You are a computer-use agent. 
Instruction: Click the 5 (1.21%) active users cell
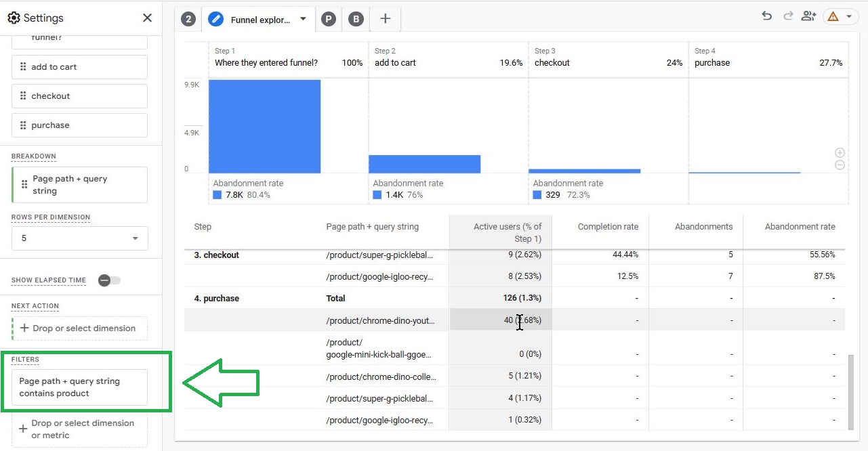pyautogui.click(x=524, y=377)
